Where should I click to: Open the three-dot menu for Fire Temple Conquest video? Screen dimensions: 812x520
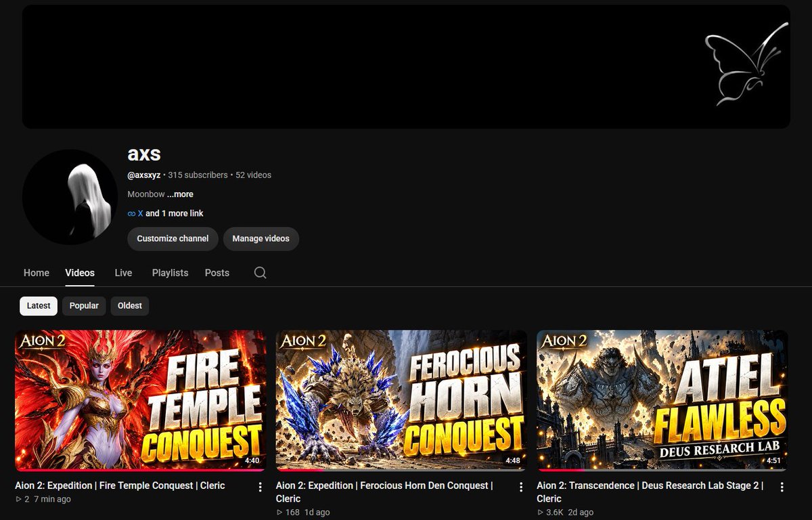pos(260,487)
